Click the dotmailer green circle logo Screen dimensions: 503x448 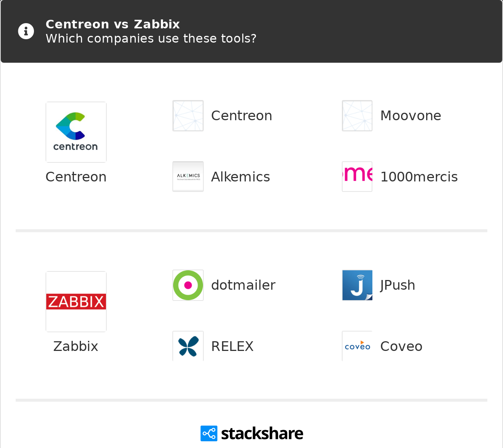click(188, 285)
